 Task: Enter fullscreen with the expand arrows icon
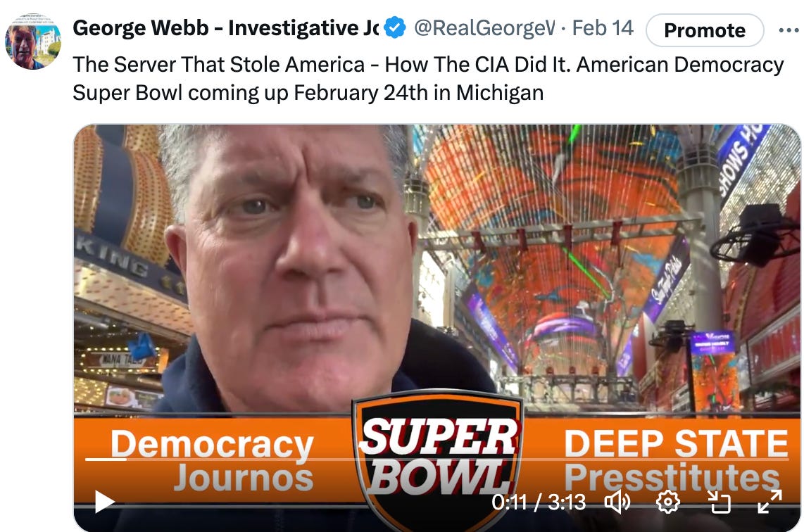pyautogui.click(x=770, y=501)
